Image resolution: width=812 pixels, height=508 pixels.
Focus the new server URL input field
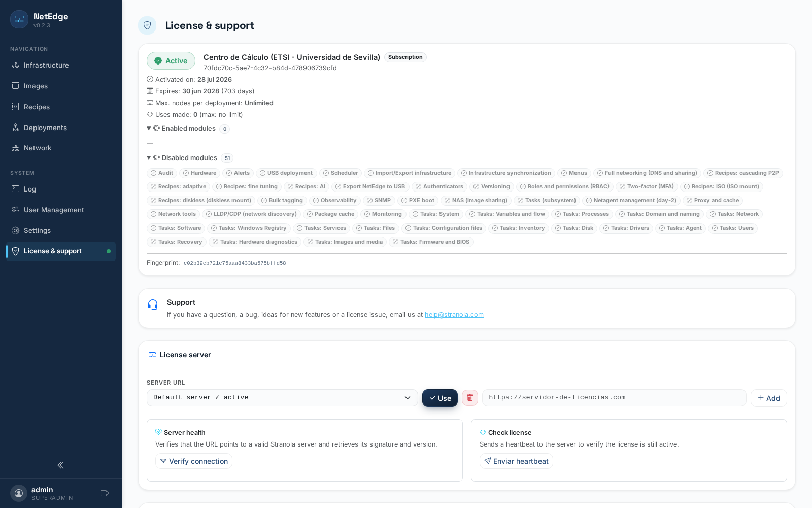coord(614,398)
